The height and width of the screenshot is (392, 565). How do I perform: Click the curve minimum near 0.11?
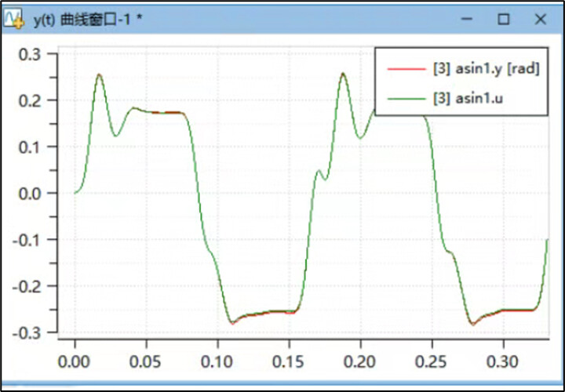tap(232, 322)
